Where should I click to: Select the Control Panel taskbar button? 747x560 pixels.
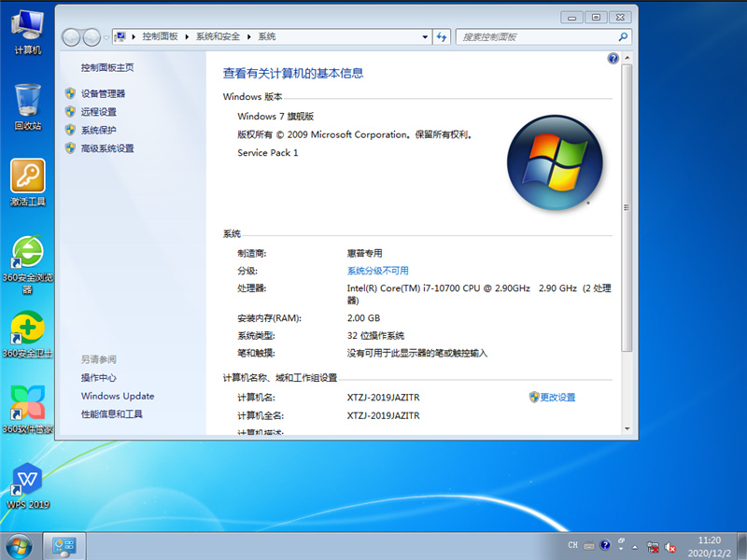64,546
